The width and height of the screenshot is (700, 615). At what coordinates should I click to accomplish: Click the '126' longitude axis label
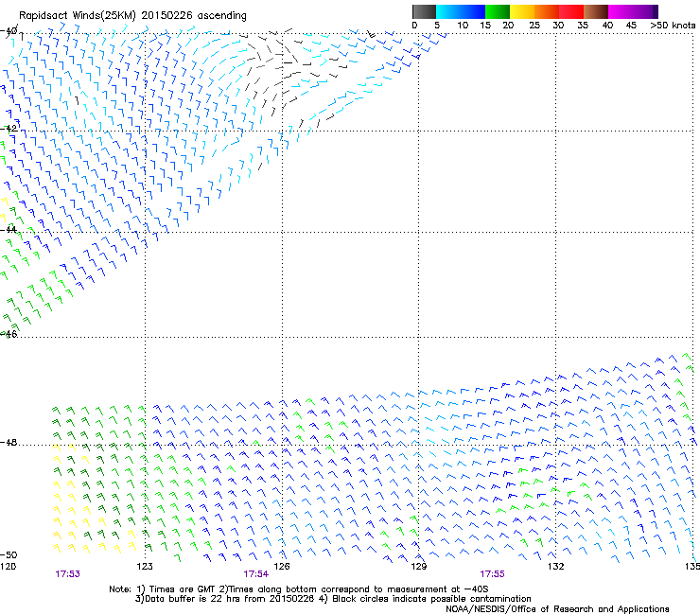tap(282, 567)
